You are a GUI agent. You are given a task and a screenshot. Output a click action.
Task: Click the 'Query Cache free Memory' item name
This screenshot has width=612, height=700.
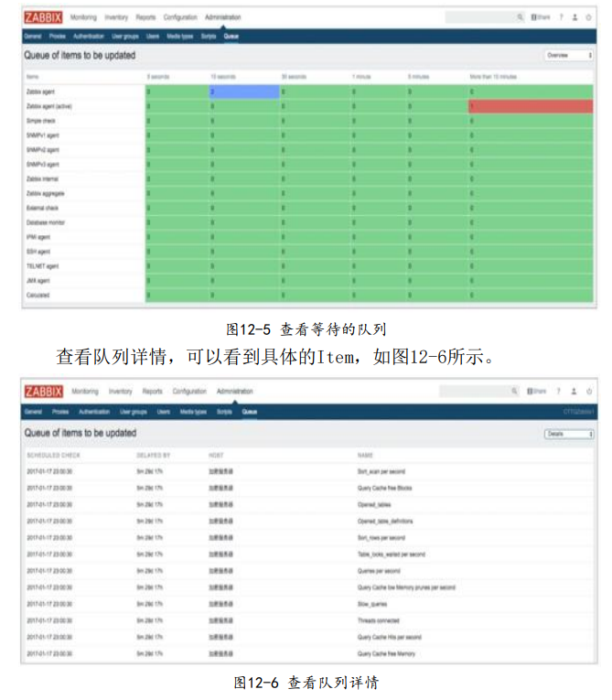386,653
